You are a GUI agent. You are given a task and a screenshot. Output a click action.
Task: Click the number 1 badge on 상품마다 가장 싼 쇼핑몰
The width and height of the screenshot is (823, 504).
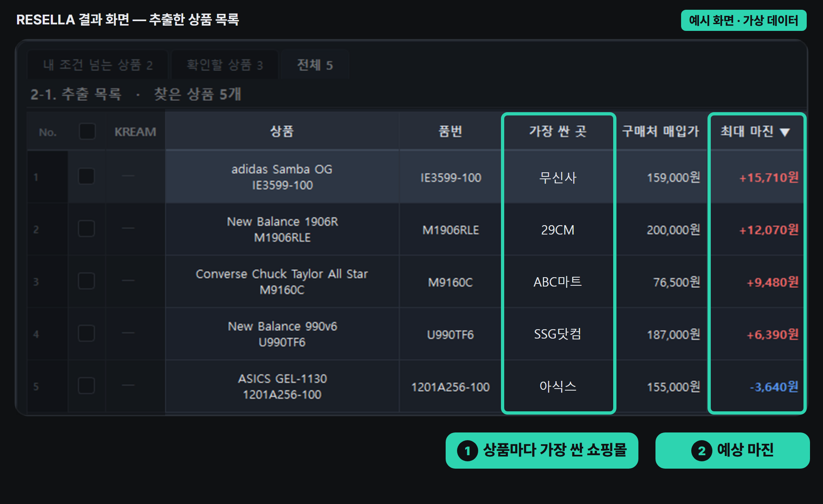[x=468, y=451]
